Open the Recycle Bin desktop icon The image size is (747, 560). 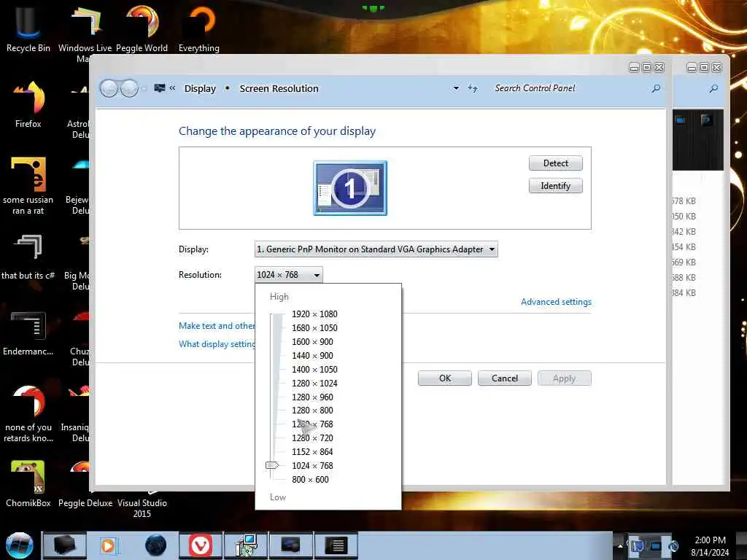(x=28, y=28)
